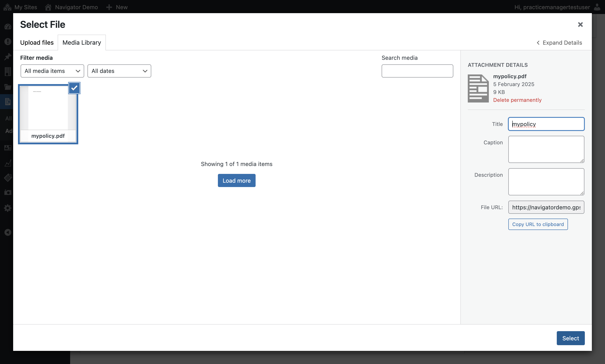Uncheck the mypolicy.pdf selection checkmark
The width and height of the screenshot is (605, 364).
coord(74,88)
